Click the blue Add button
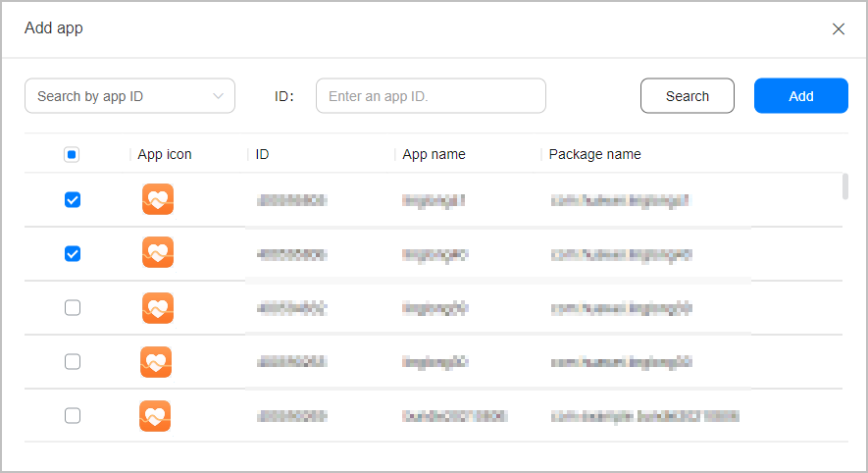The image size is (868, 473). (801, 96)
